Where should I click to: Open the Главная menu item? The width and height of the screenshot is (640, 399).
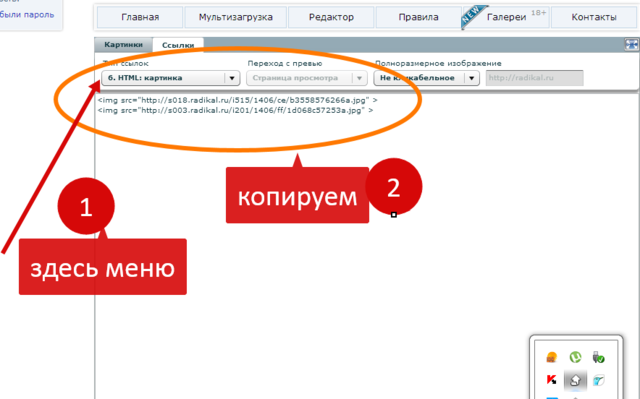pos(140,17)
